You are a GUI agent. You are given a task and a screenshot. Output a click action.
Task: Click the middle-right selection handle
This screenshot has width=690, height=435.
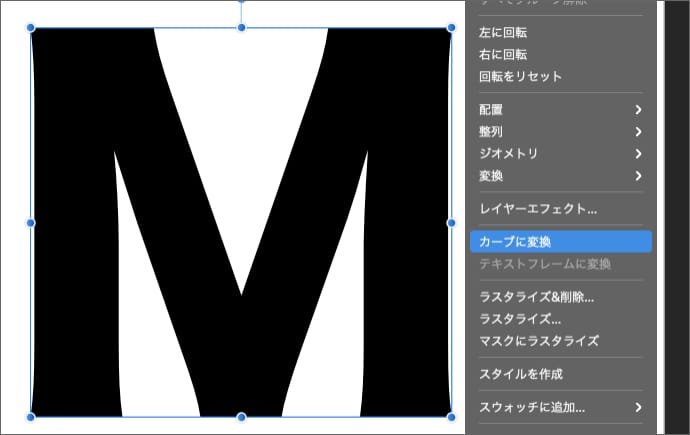click(x=451, y=222)
